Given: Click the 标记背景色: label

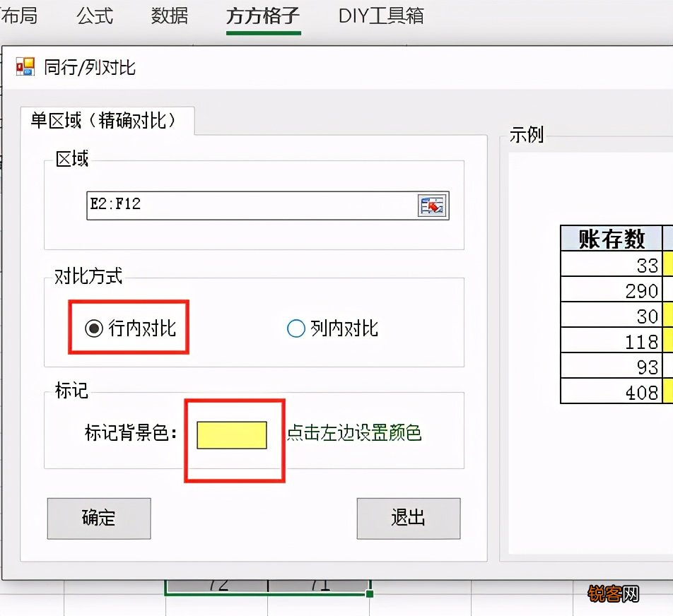Looking at the screenshot, I should [131, 432].
